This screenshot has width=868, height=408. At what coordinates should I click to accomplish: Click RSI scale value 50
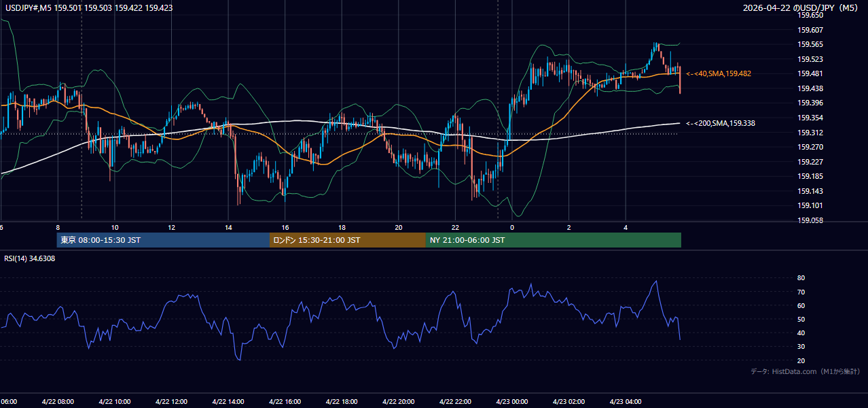click(801, 319)
